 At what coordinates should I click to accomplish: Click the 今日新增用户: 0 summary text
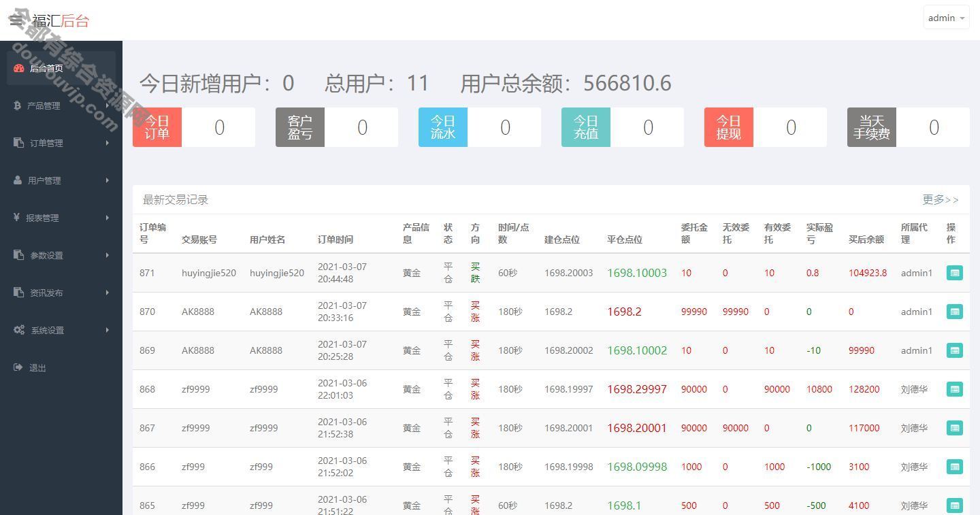coord(217,83)
